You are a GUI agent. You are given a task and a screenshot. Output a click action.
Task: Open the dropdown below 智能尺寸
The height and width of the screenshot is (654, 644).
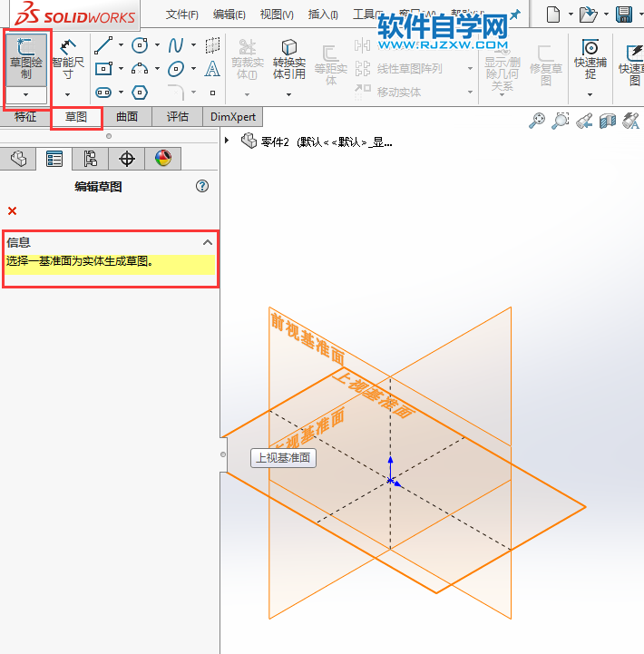(67, 94)
